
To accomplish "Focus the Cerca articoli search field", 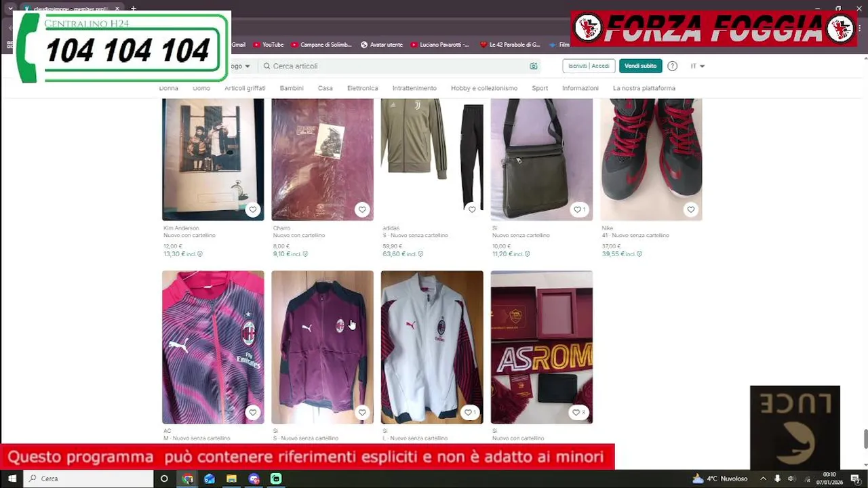I will click(x=400, y=66).
